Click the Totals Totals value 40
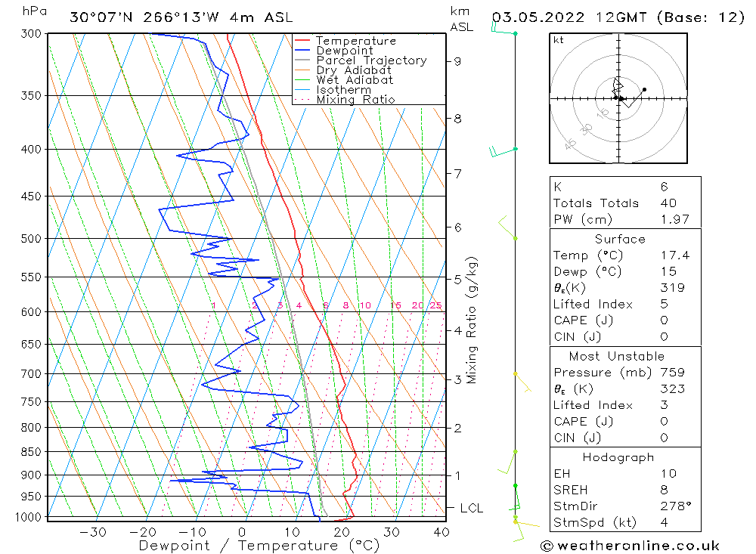This screenshot has height=554, width=756. [x=669, y=203]
